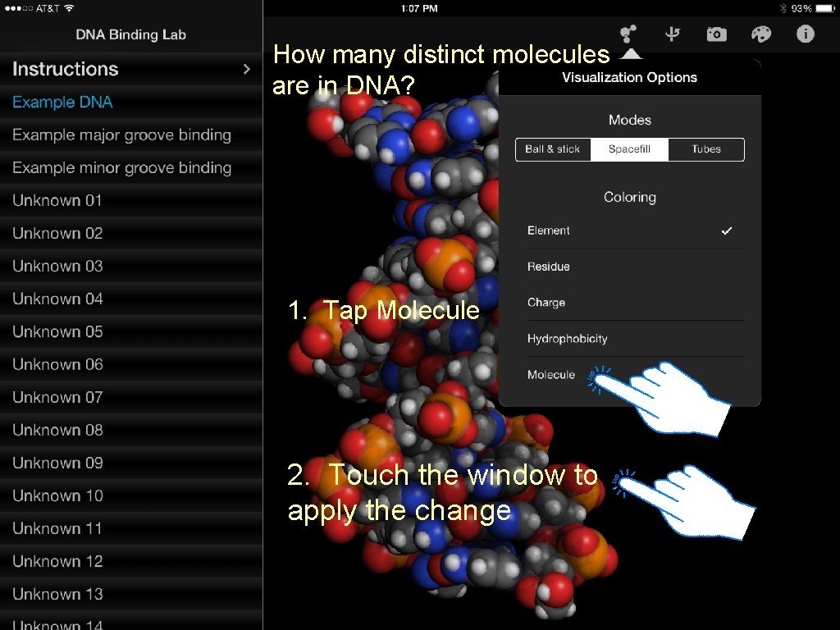Viewport: 840px width, 630px height.
Task: Switch to Spacefill mode
Action: point(629,149)
